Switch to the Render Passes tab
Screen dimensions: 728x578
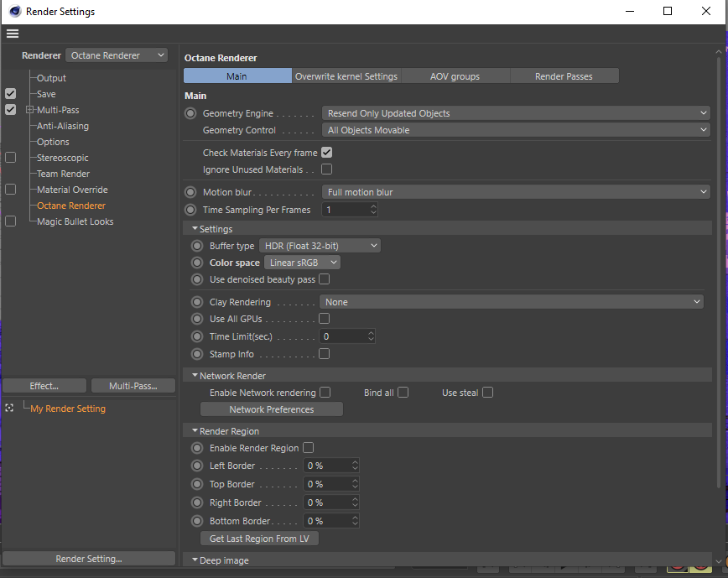[x=564, y=76]
